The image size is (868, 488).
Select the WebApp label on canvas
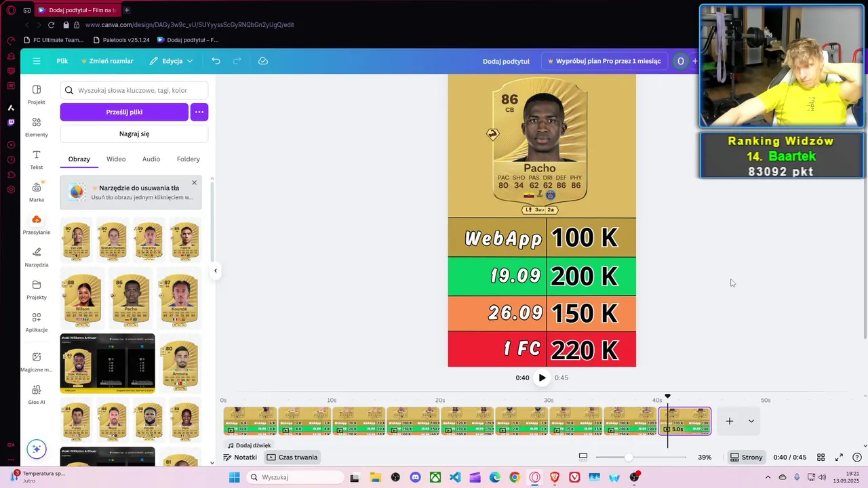pos(503,238)
